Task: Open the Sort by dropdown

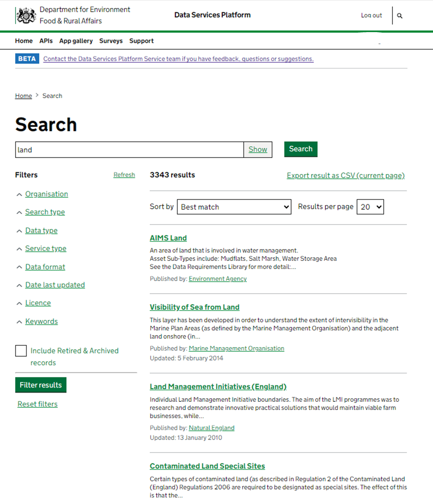Action: pos(234,207)
